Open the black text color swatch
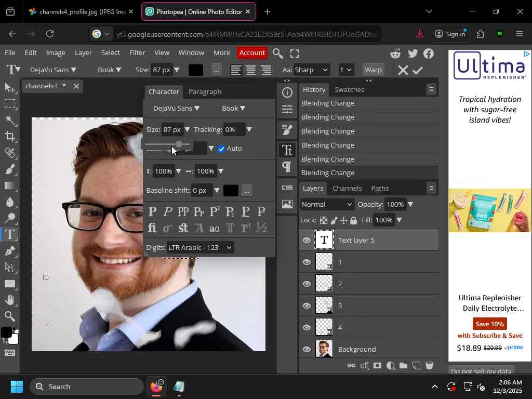This screenshot has width=532, height=399. pyautogui.click(x=196, y=70)
